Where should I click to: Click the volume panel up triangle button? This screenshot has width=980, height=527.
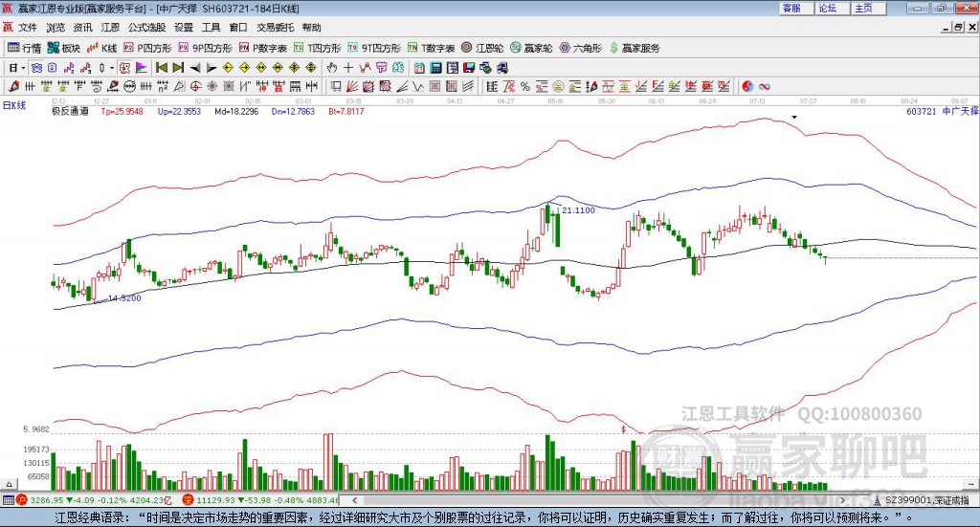pos(9,484)
